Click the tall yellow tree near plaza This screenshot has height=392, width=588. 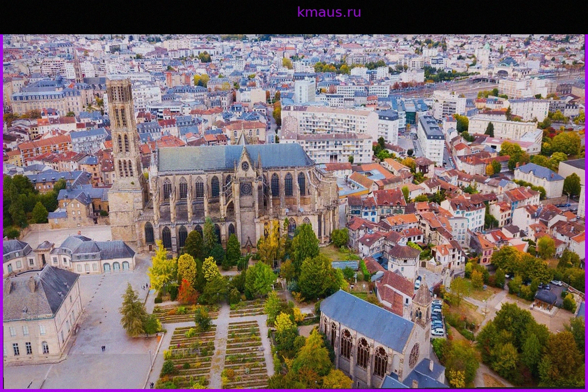[x=161, y=269]
